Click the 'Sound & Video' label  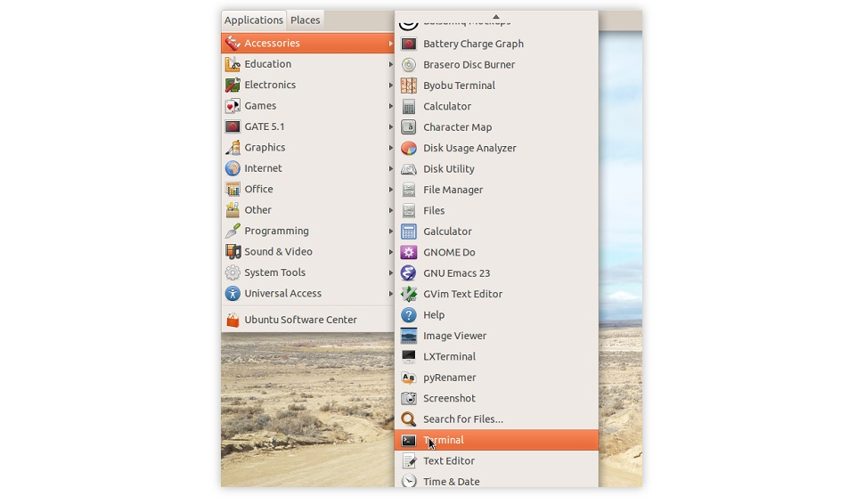pyautogui.click(x=278, y=251)
